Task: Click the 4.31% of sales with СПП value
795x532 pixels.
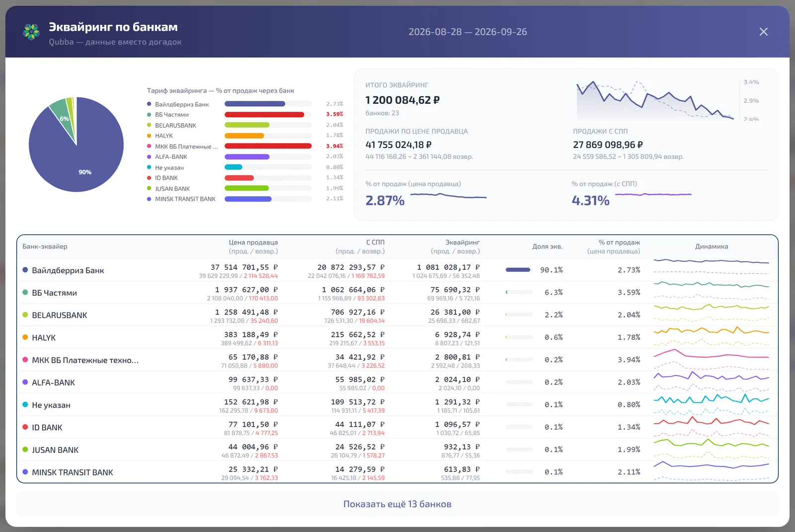Action: 591,200
